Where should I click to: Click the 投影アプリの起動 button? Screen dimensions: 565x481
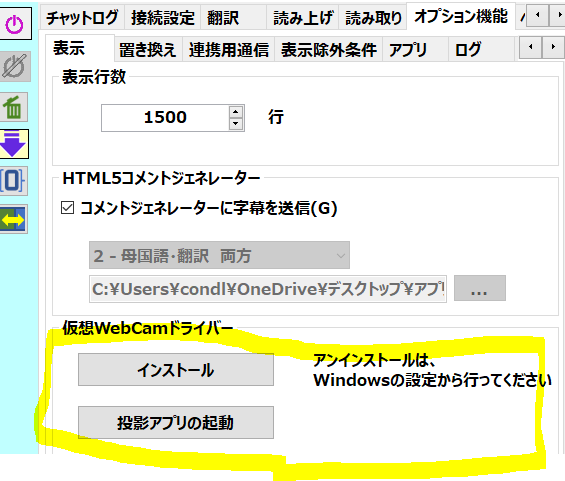(x=176, y=423)
